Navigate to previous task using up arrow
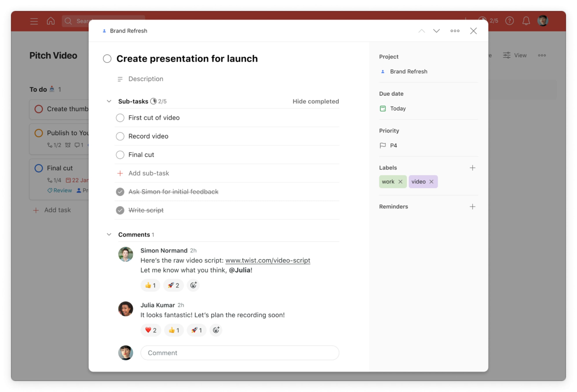This screenshot has width=577, height=392. click(x=421, y=31)
